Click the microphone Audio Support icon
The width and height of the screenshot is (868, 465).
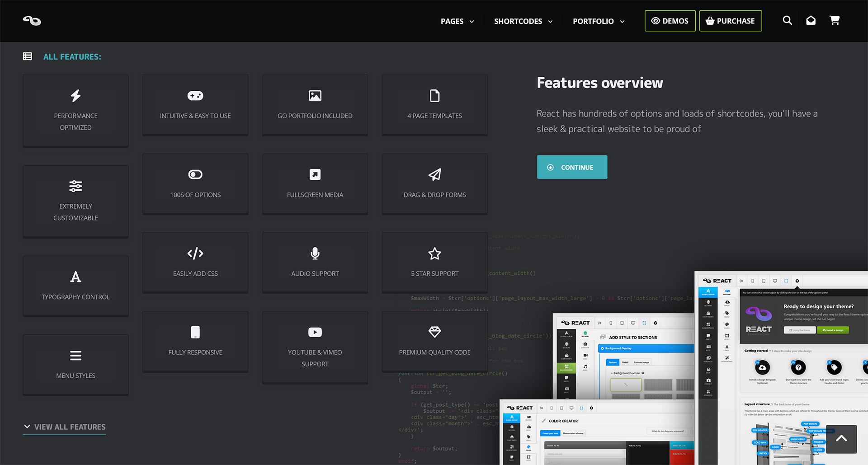coord(315,254)
